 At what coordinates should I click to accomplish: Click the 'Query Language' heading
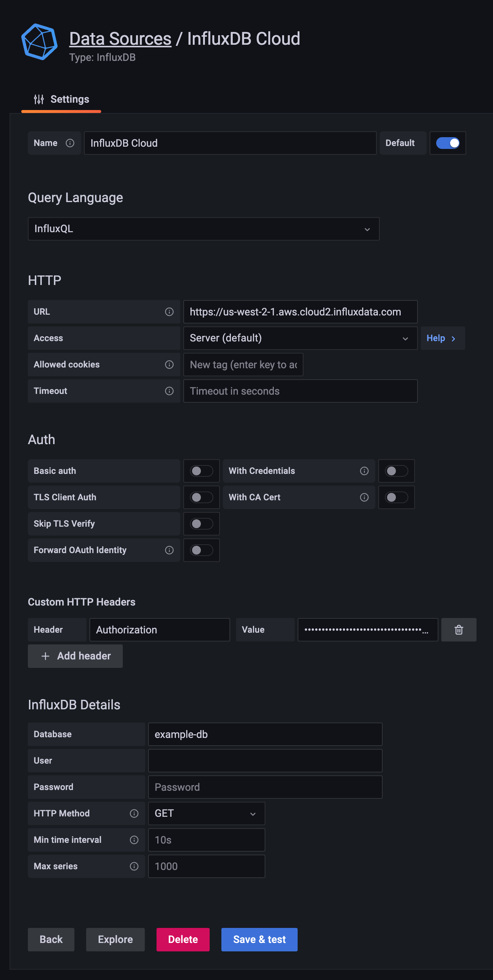tap(75, 198)
